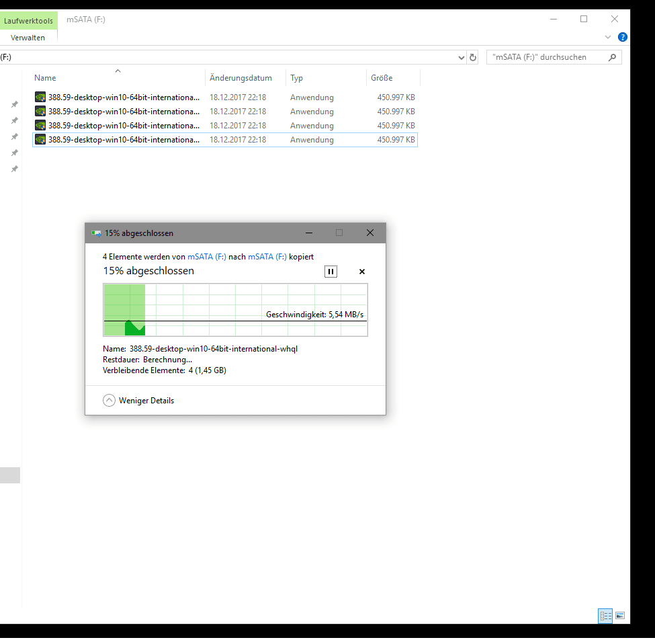Image resolution: width=655 pixels, height=644 pixels.
Task: Minimize the Explorer window
Action: point(554,19)
